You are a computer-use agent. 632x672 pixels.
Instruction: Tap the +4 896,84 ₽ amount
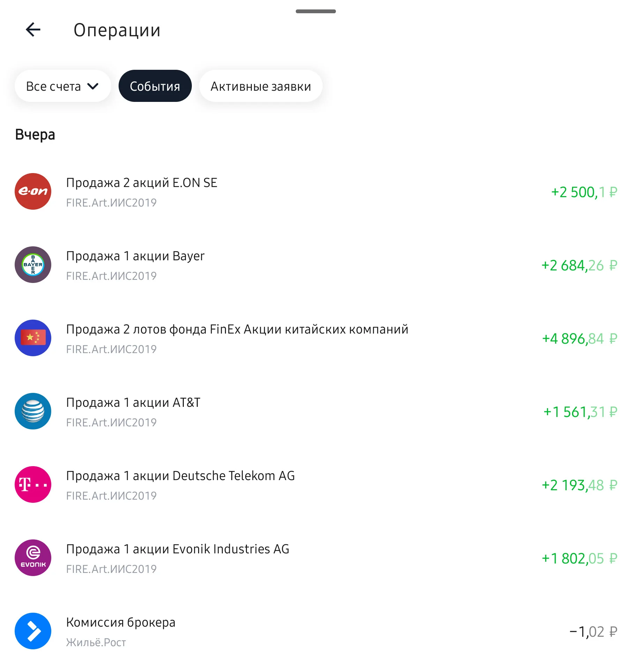pyautogui.click(x=579, y=338)
